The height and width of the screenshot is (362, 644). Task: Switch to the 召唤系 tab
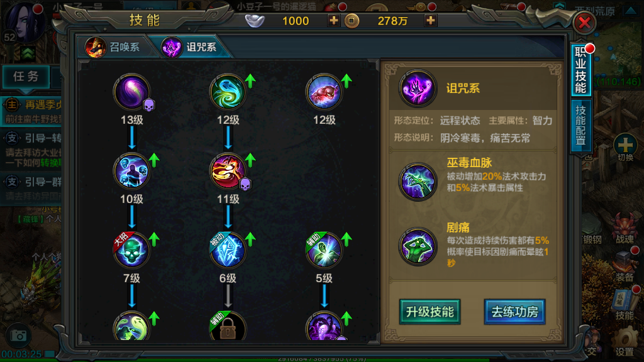114,47
